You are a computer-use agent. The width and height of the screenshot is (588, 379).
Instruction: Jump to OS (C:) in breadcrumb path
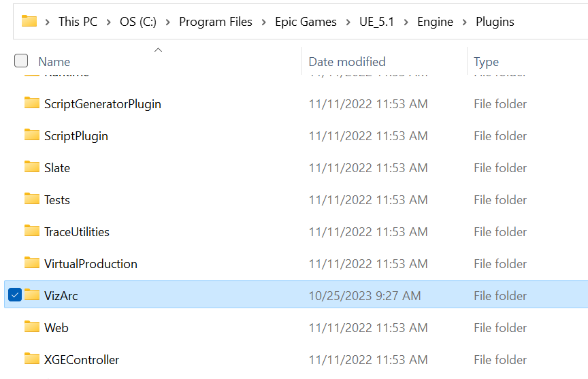tap(138, 22)
